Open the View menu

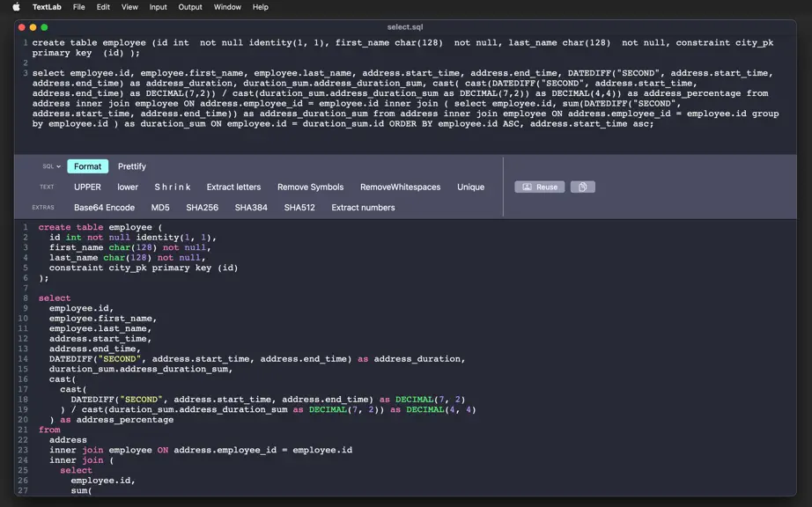click(129, 7)
